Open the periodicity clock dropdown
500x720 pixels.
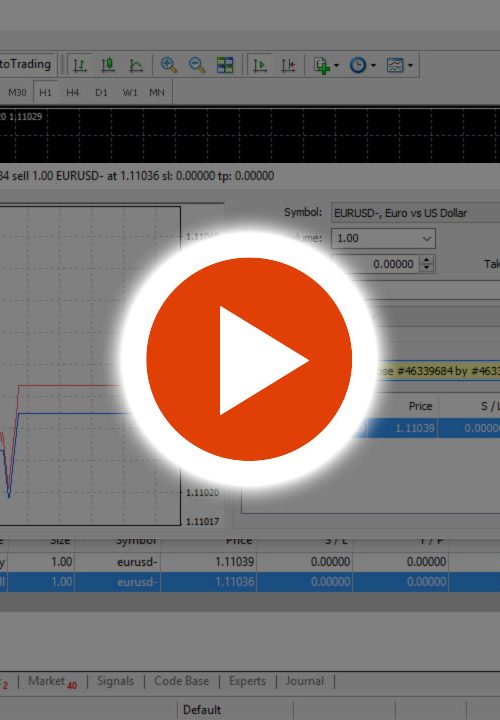point(362,65)
